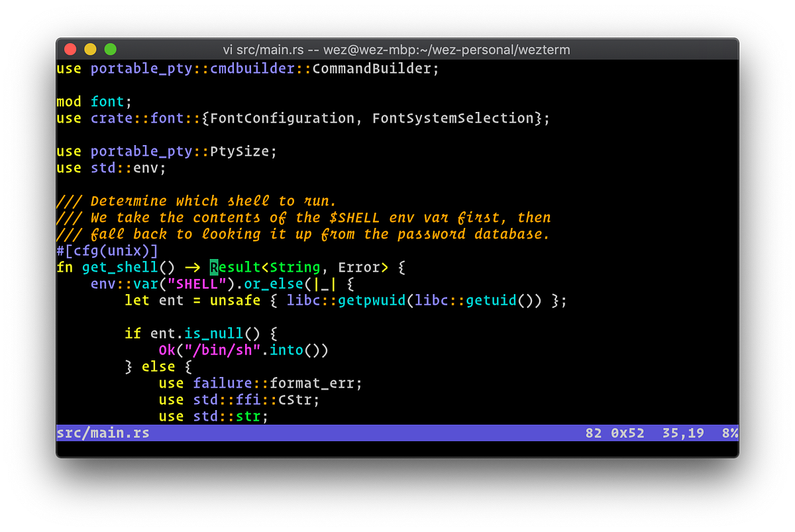Click the filename src/main.rs in the status bar
The image size is (795, 532).
103,432
